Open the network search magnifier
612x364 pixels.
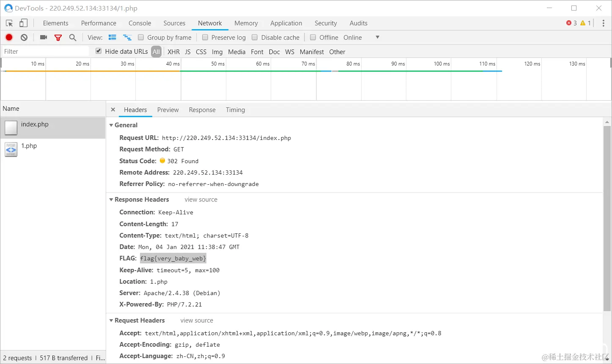click(x=73, y=38)
